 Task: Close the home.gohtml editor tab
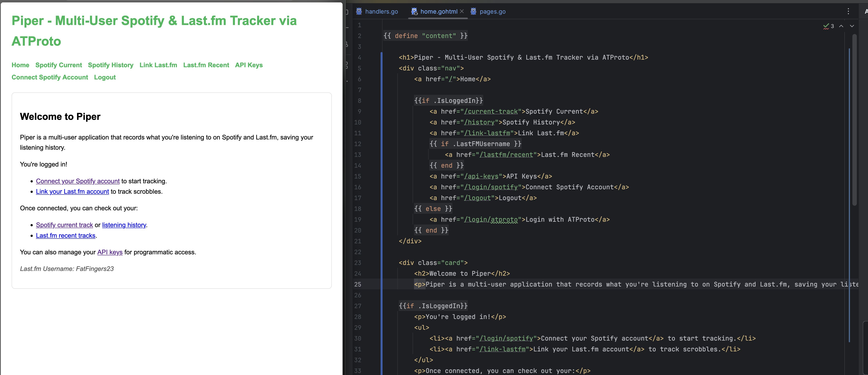(462, 11)
